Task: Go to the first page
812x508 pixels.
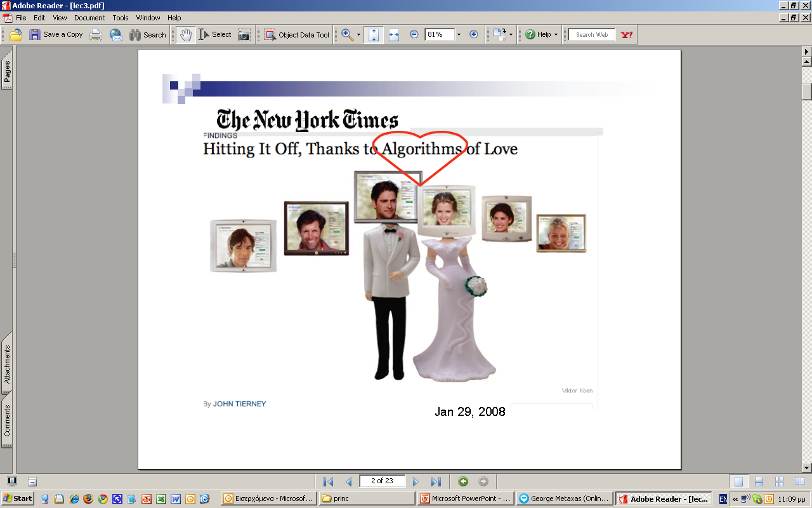Action: tap(328, 481)
